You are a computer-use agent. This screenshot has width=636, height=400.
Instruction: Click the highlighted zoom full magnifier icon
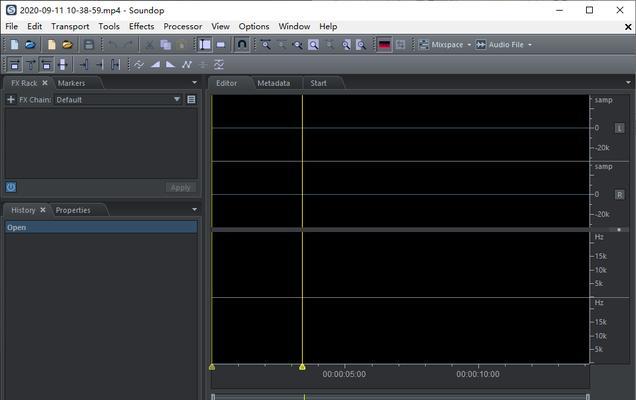tap(314, 45)
